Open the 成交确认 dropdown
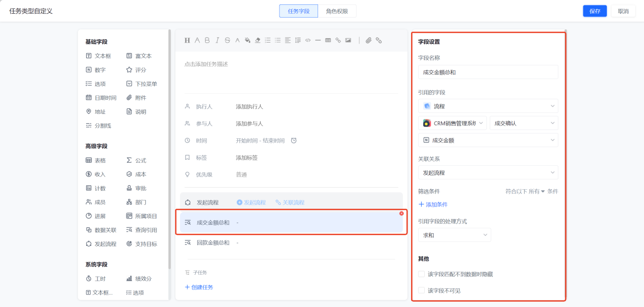Viewport: 644px width, 307px height. (524, 123)
